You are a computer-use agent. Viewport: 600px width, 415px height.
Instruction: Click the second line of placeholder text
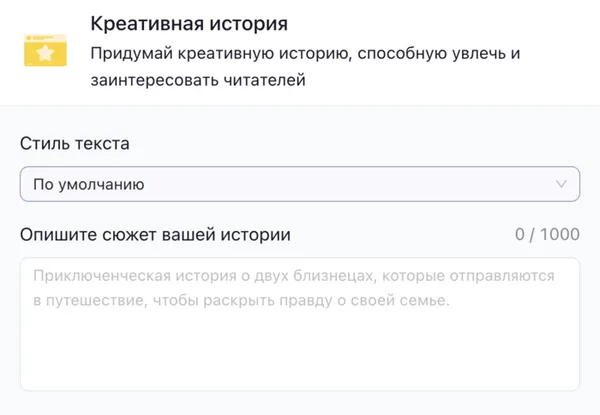coord(240,300)
